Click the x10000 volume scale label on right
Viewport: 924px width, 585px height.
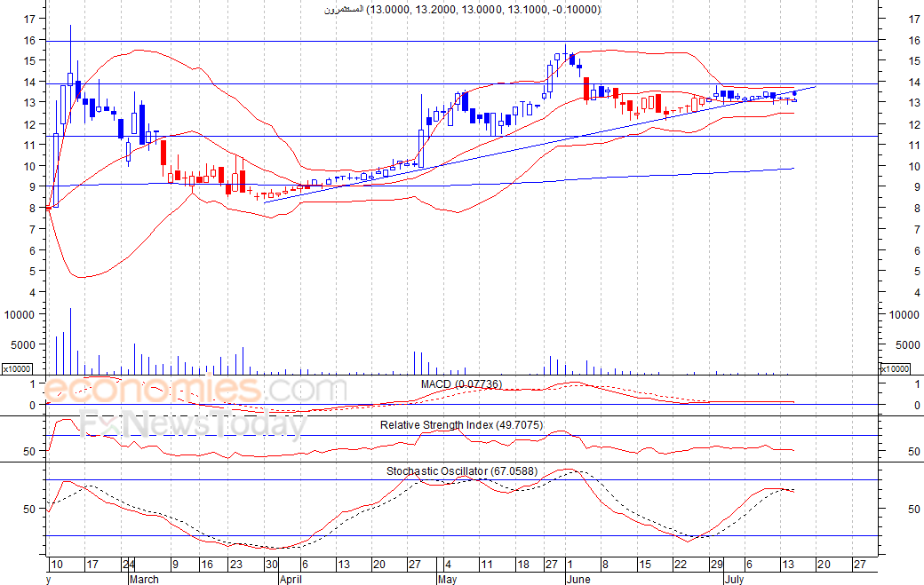895,368
